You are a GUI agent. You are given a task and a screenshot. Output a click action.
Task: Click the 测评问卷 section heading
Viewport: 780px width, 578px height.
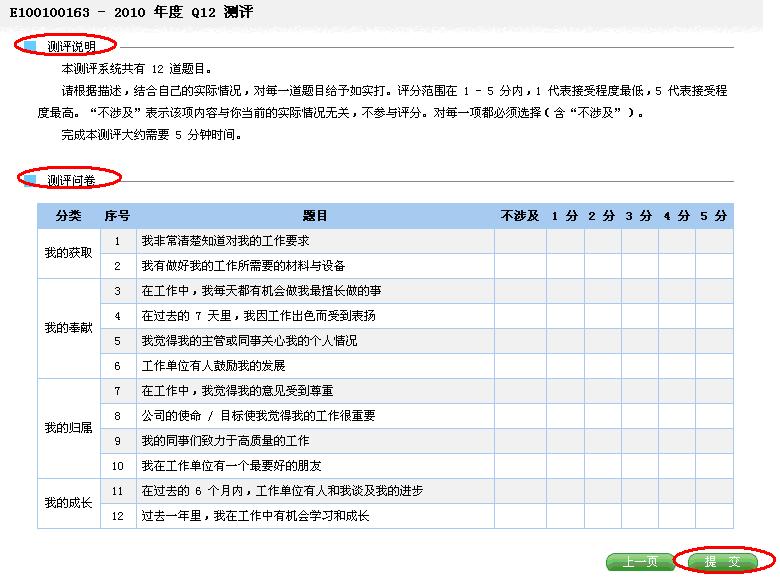coord(71,180)
